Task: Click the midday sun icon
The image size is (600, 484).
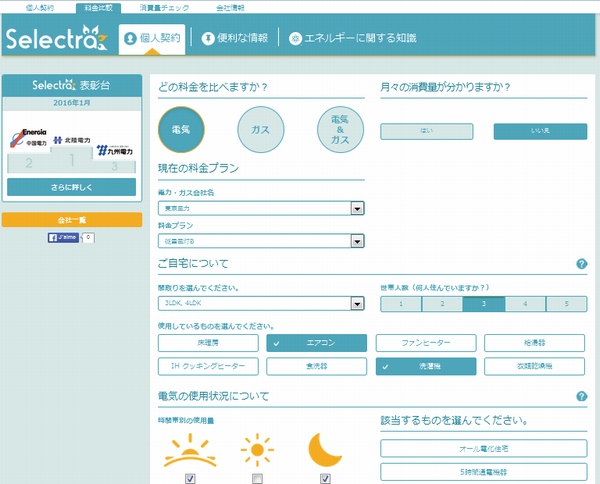Action: click(x=257, y=450)
